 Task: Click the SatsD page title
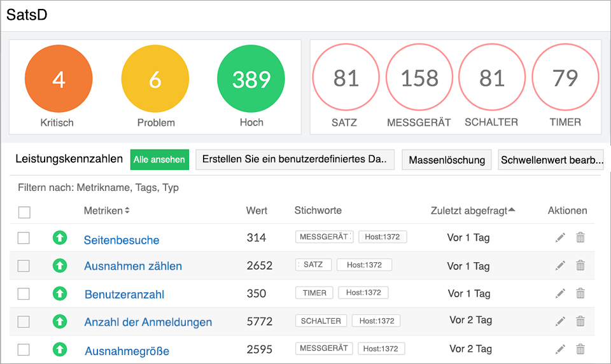pyautogui.click(x=27, y=15)
